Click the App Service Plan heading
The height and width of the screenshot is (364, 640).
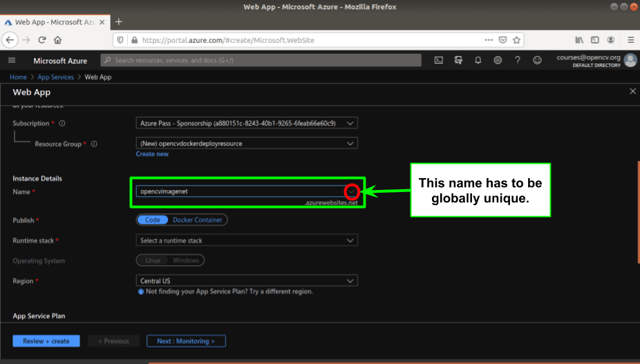39,316
